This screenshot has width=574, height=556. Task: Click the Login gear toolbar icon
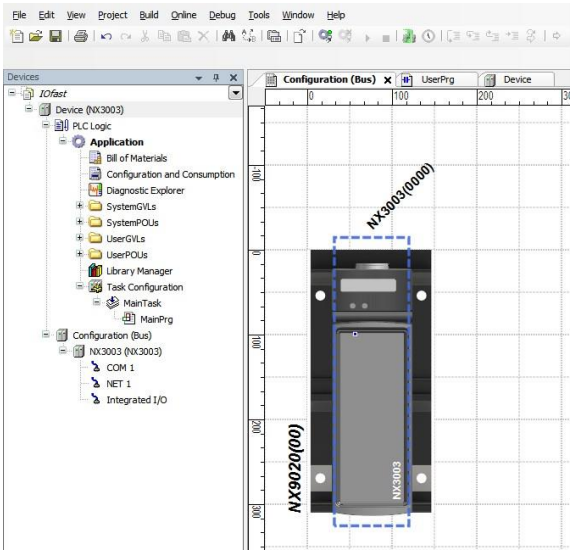tap(325, 36)
